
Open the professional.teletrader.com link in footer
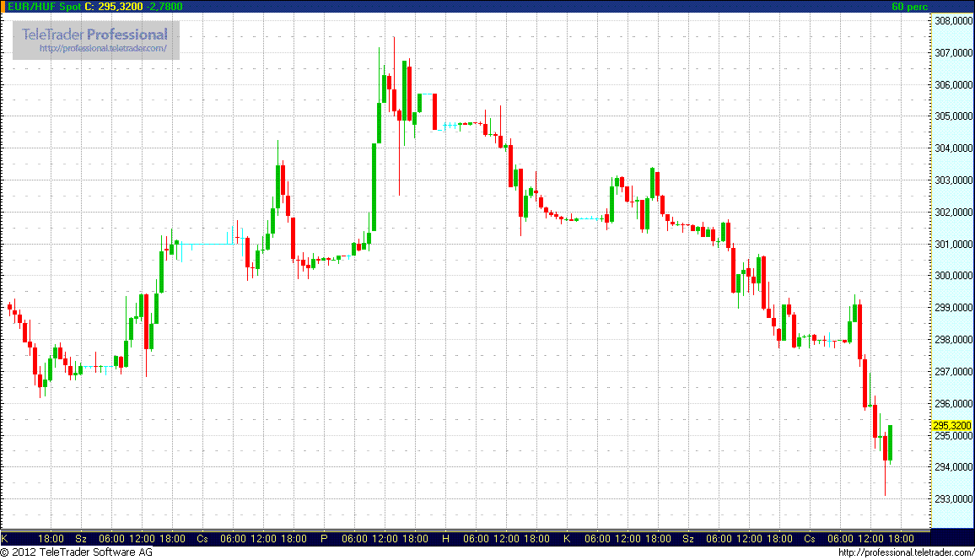pyautogui.click(x=906, y=552)
